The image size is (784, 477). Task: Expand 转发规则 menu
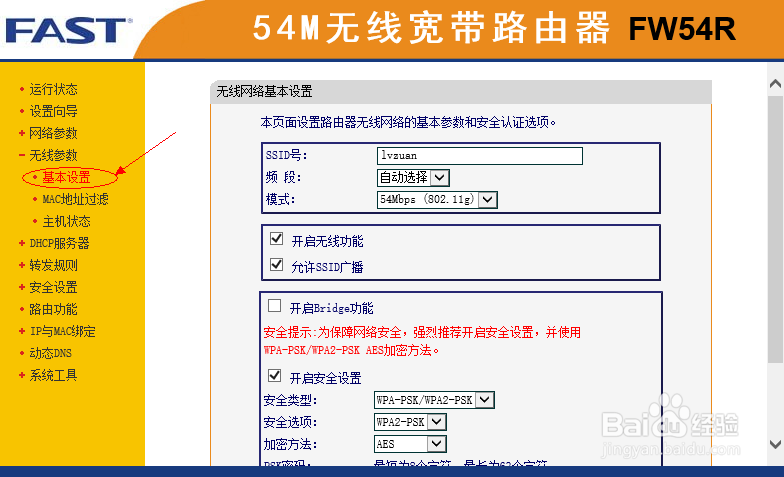pyautogui.click(x=53, y=265)
